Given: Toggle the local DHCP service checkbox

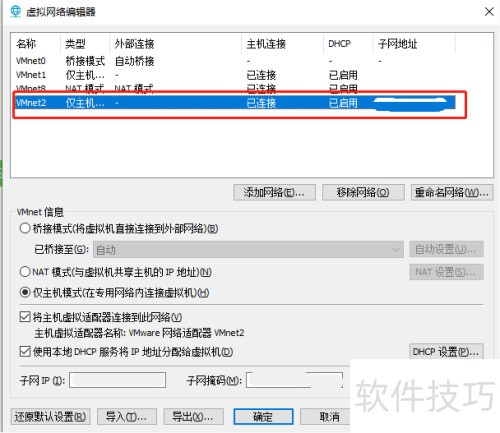Looking at the screenshot, I should 25,351.
